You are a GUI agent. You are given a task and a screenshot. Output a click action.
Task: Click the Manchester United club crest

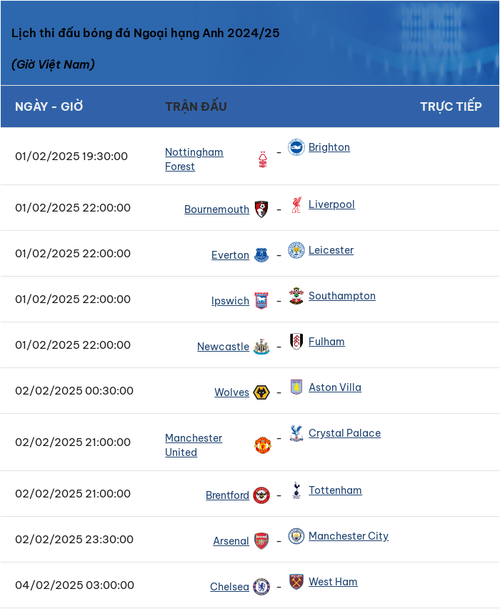point(263,445)
